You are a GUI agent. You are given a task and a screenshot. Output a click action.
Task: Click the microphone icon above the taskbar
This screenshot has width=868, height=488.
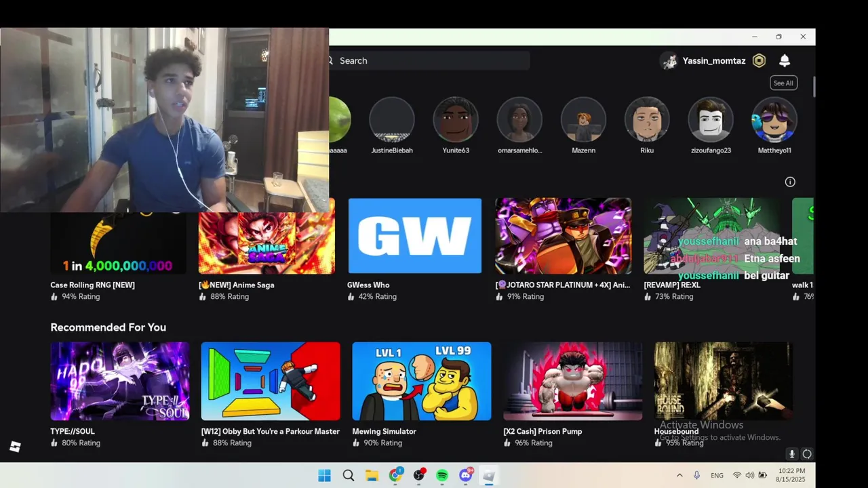tap(791, 454)
